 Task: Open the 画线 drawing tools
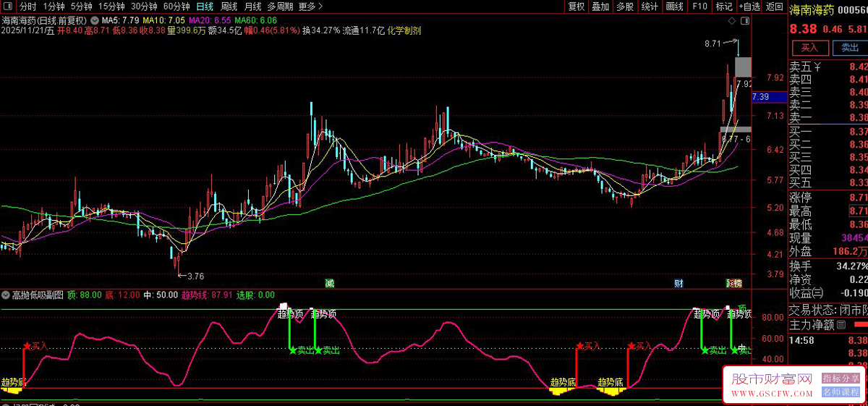[x=674, y=7]
